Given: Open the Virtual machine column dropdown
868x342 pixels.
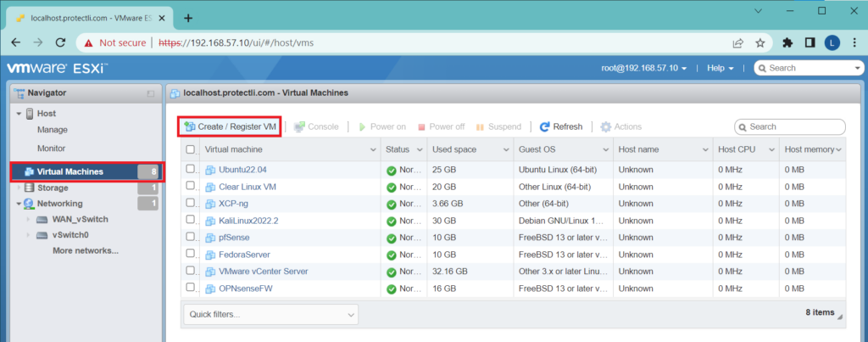Looking at the screenshot, I should pyautogui.click(x=373, y=149).
